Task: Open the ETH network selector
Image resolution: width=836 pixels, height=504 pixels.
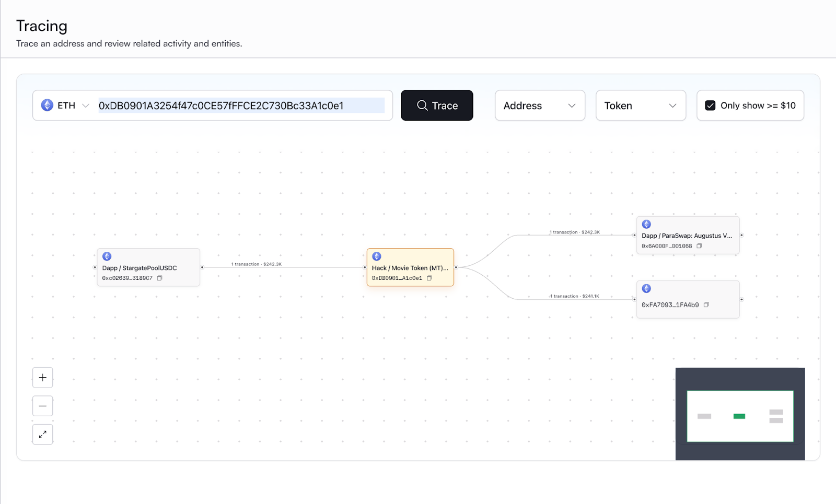Action: tap(65, 106)
